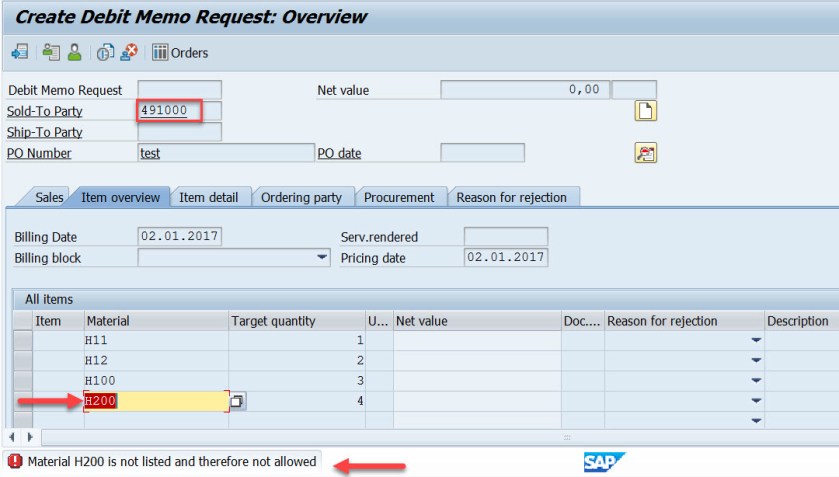Click the Header output preview icon

pos(105,52)
